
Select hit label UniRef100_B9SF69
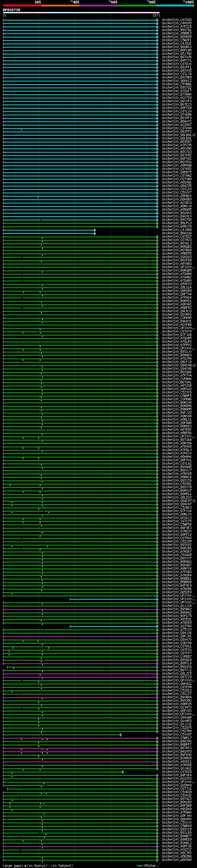pos(177,260)
